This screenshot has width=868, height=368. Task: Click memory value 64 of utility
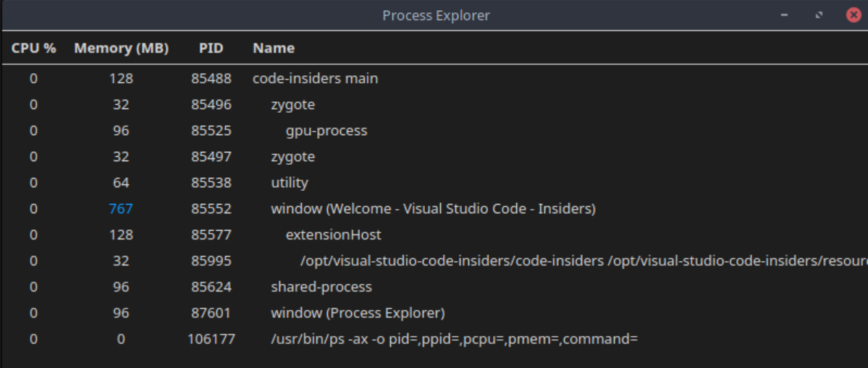121,183
